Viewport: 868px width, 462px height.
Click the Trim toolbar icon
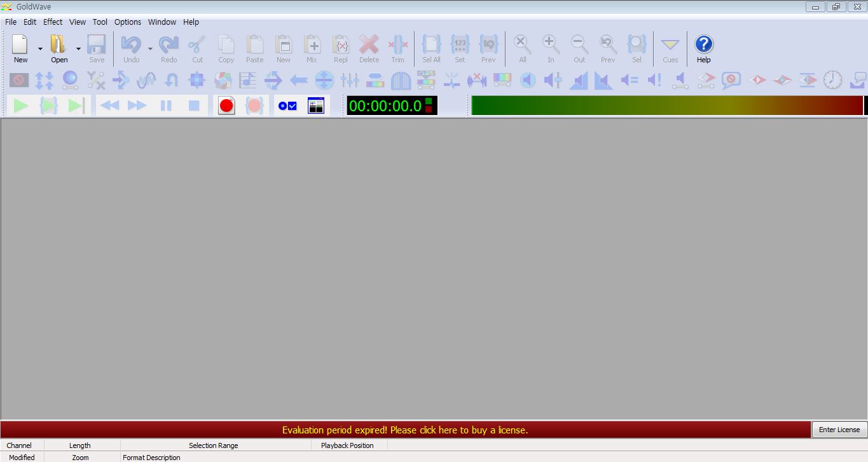pyautogui.click(x=398, y=48)
